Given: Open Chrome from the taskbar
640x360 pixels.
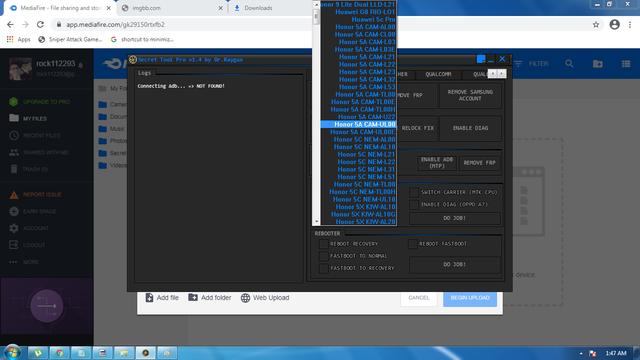Looking at the screenshot, I should tap(60, 353).
